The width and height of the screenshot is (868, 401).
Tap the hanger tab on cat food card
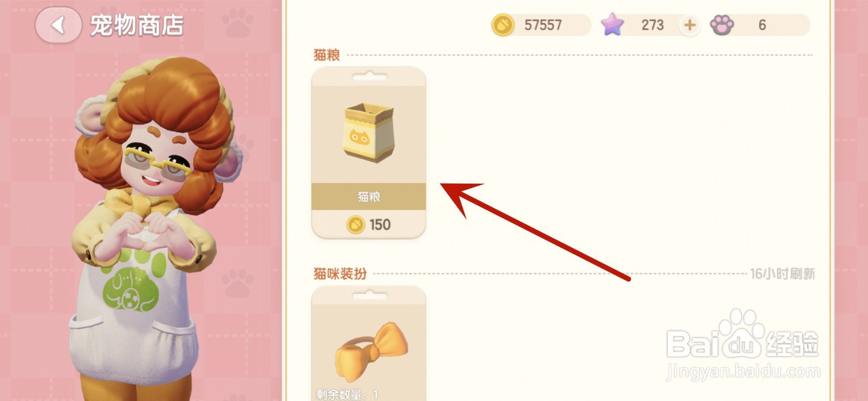point(369,77)
